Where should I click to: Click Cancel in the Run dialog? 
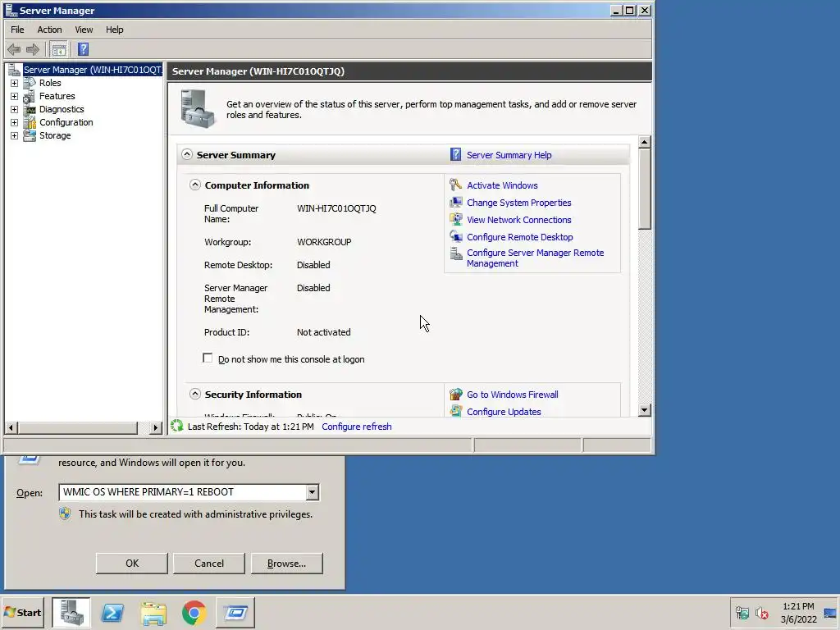pyautogui.click(x=209, y=564)
